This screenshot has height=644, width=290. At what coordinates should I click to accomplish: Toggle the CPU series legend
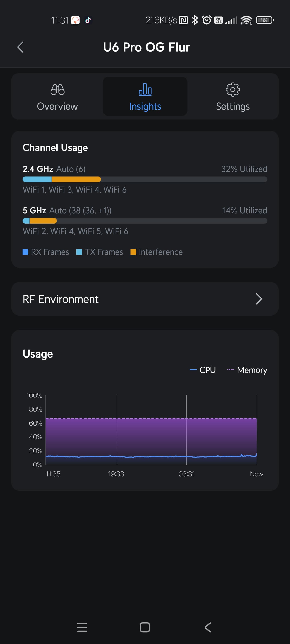pyautogui.click(x=203, y=370)
